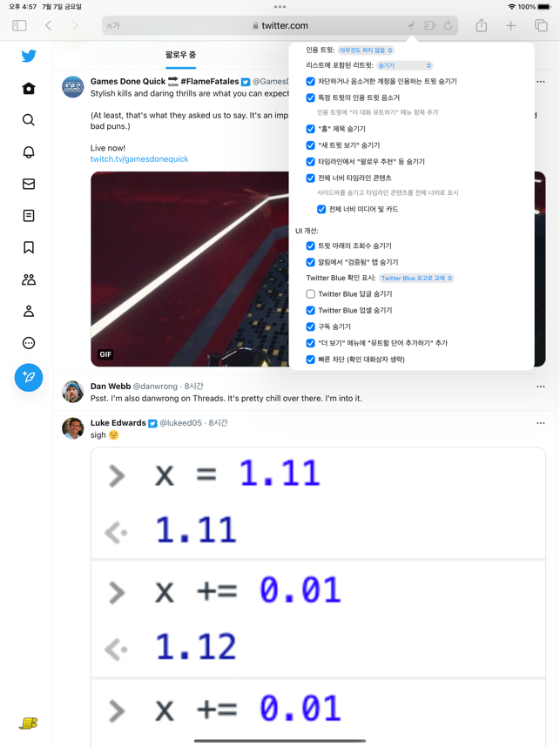Open Safari share sheet icon
This screenshot has width=560, height=747.
(x=482, y=25)
